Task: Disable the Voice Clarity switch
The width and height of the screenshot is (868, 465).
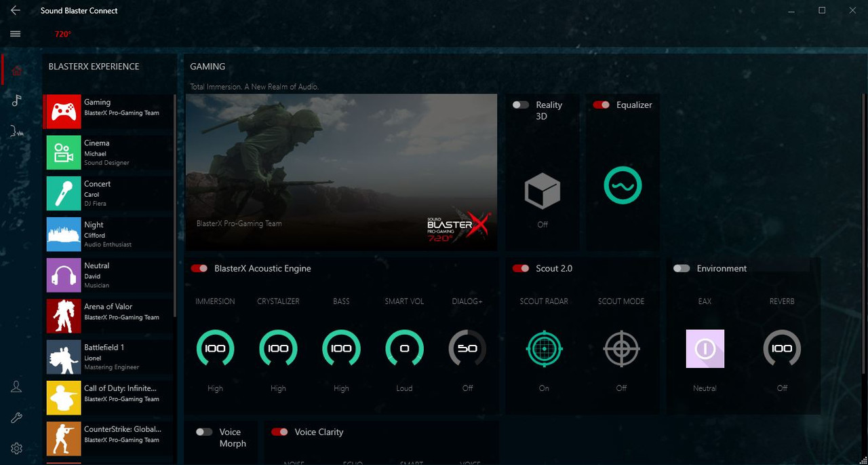Action: (x=279, y=432)
